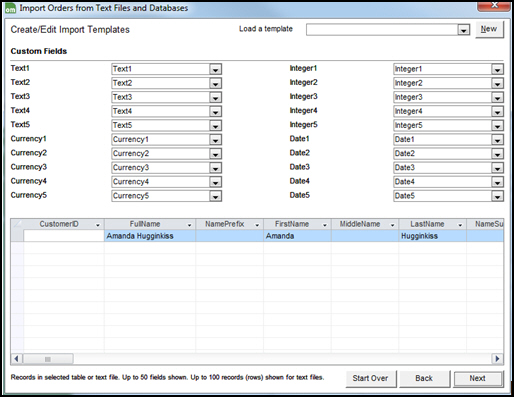The height and width of the screenshot is (397, 514).
Task: Expand the Currency3 field dropdown
Action: click(x=215, y=168)
